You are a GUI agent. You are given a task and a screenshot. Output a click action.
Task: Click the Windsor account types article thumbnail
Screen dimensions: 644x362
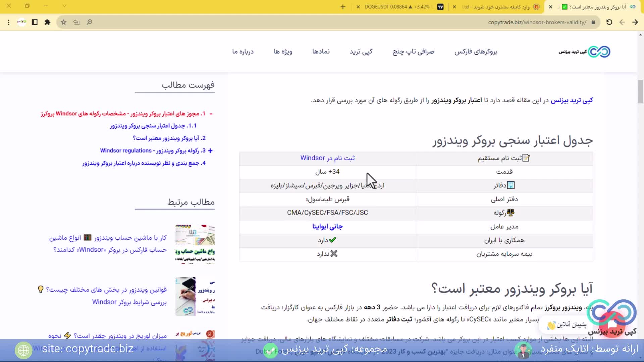[x=195, y=244]
